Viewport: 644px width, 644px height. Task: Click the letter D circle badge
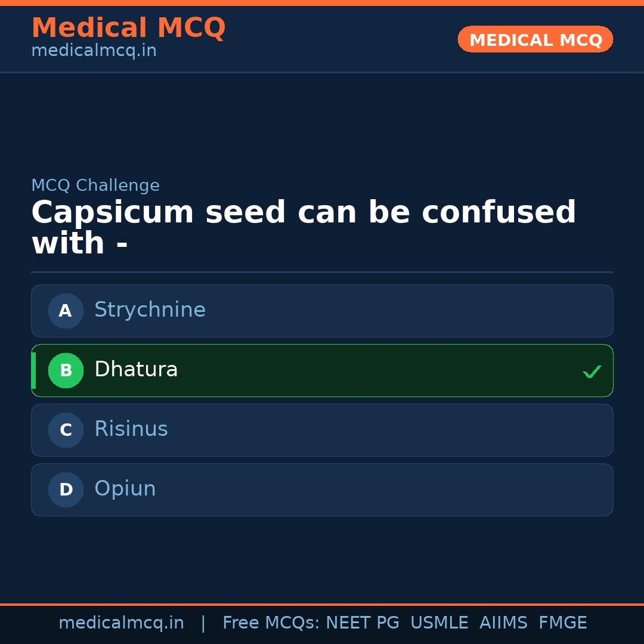pyautogui.click(x=66, y=490)
